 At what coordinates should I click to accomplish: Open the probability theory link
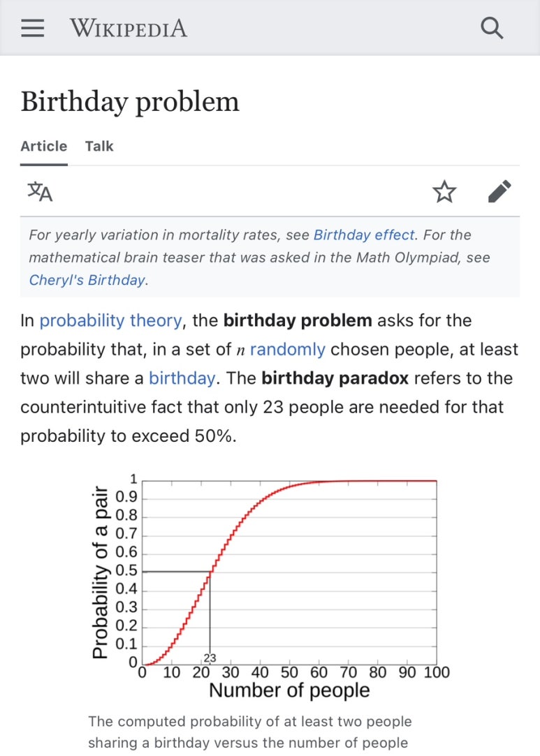pyautogui.click(x=110, y=320)
